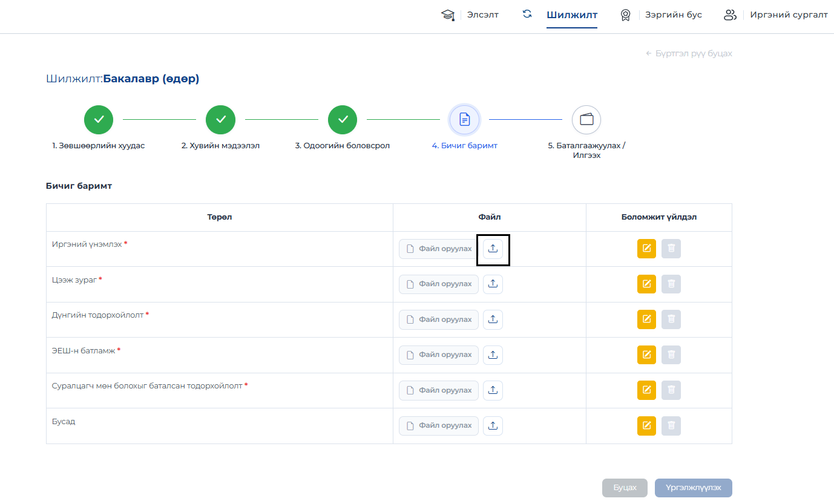Go to step 3 Одоогийн боловсрол

tap(343, 120)
